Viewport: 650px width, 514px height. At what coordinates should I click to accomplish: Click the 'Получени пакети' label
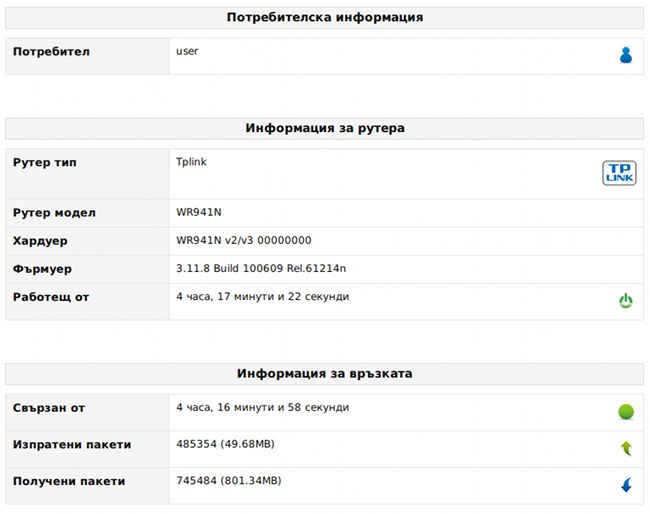(69, 481)
